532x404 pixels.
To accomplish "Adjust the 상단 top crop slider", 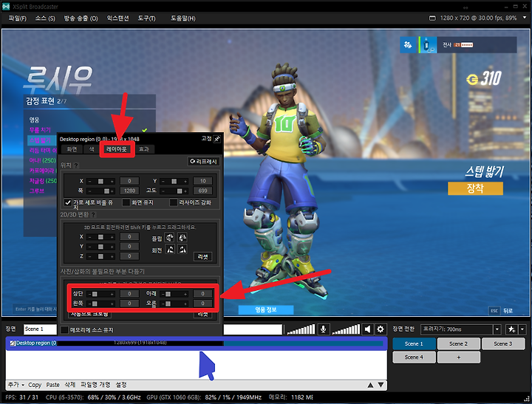I will 100,294.
